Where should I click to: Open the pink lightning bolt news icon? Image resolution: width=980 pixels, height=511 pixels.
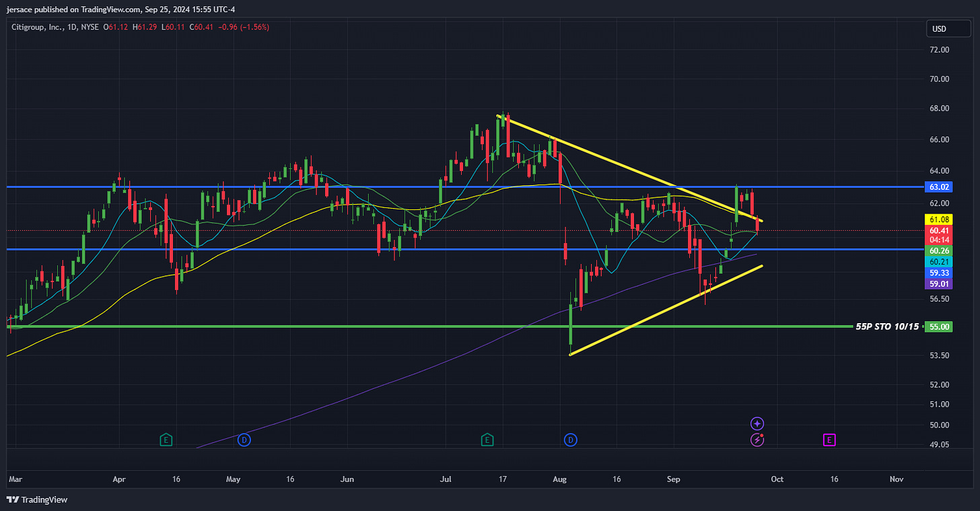pyautogui.click(x=758, y=440)
